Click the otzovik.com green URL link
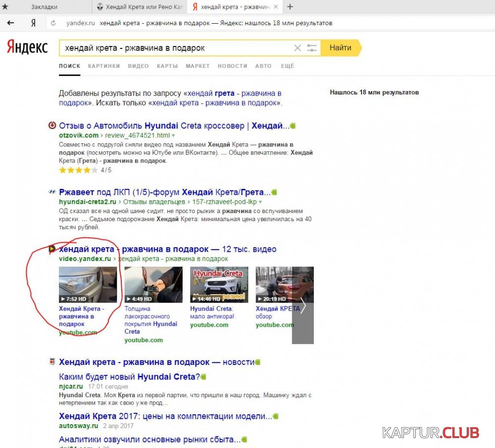 coord(79,135)
